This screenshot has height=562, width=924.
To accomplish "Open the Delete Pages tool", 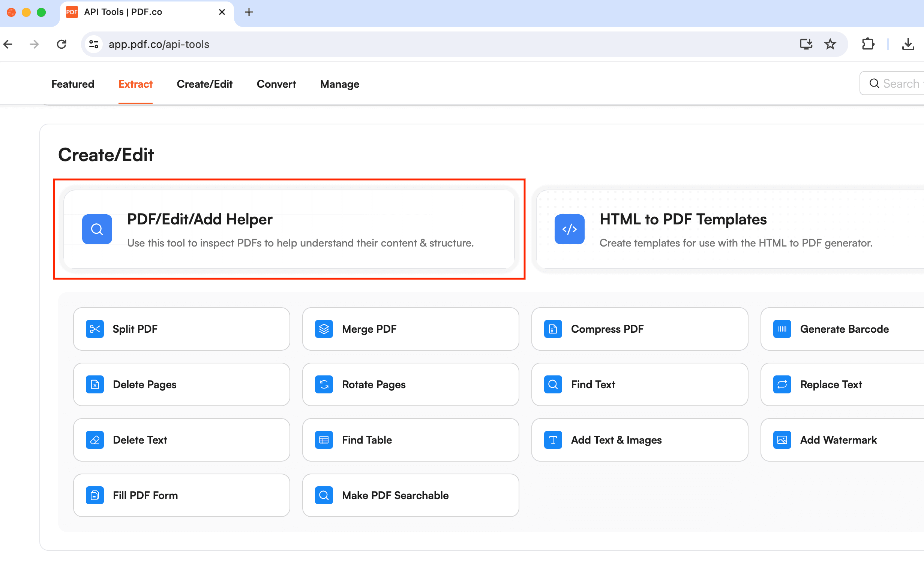I will coord(181,384).
